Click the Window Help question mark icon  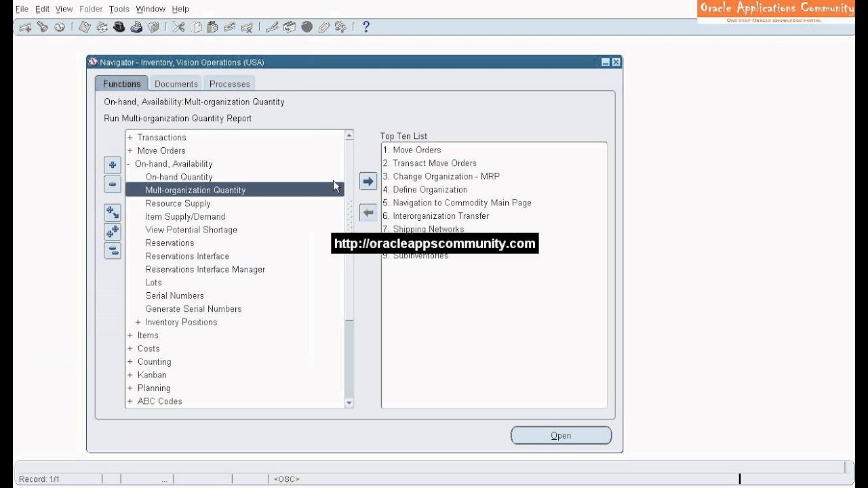(x=366, y=27)
